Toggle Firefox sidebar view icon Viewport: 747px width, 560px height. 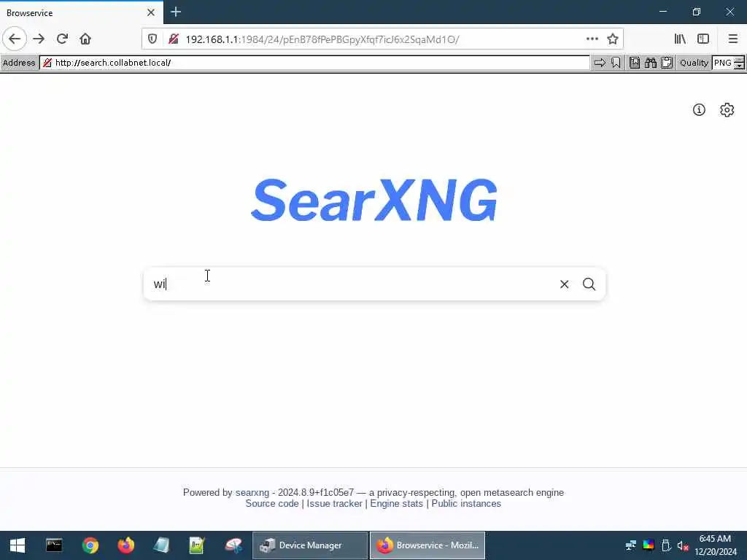703,39
